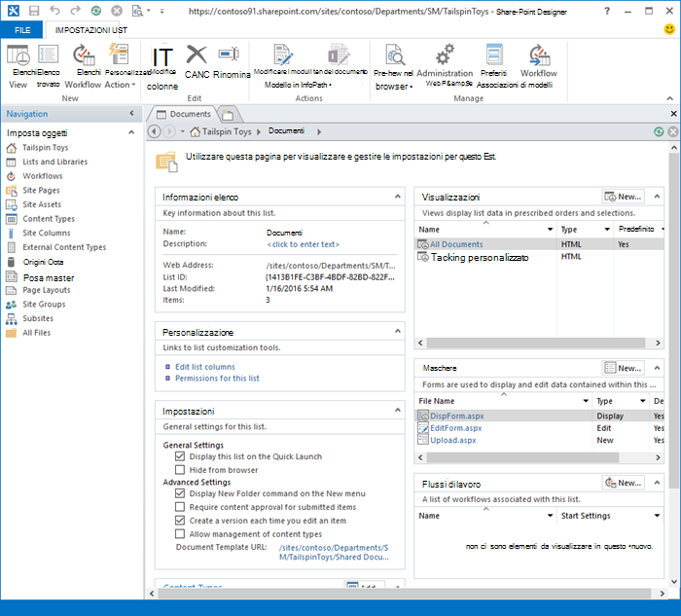The height and width of the screenshot is (616, 681).
Task: Collapse the Impostazioni section
Action: 397,410
